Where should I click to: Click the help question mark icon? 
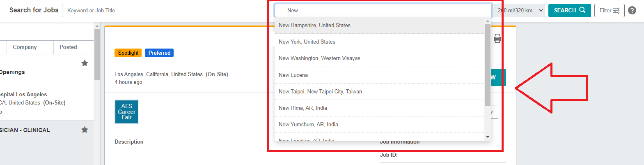(x=632, y=11)
